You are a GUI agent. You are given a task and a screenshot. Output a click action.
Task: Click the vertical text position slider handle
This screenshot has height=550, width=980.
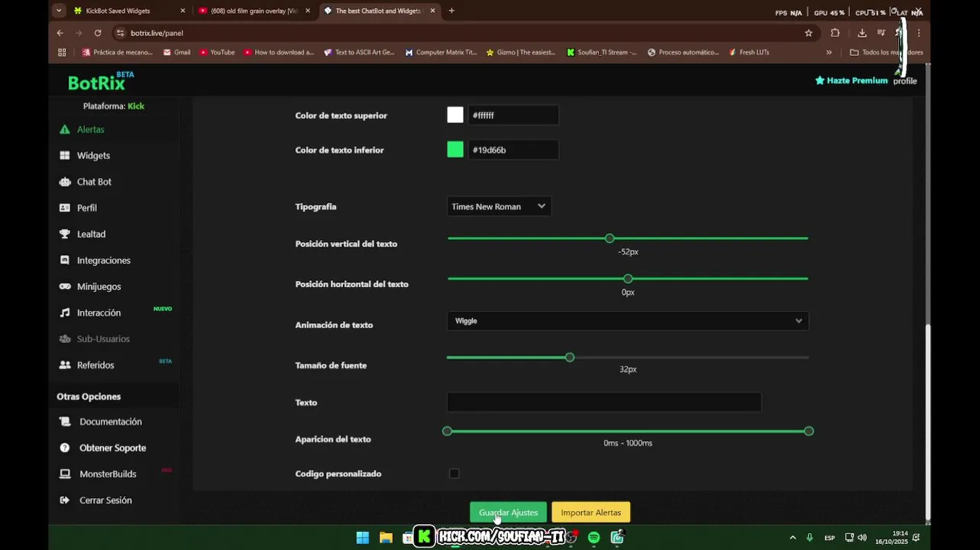tap(610, 238)
